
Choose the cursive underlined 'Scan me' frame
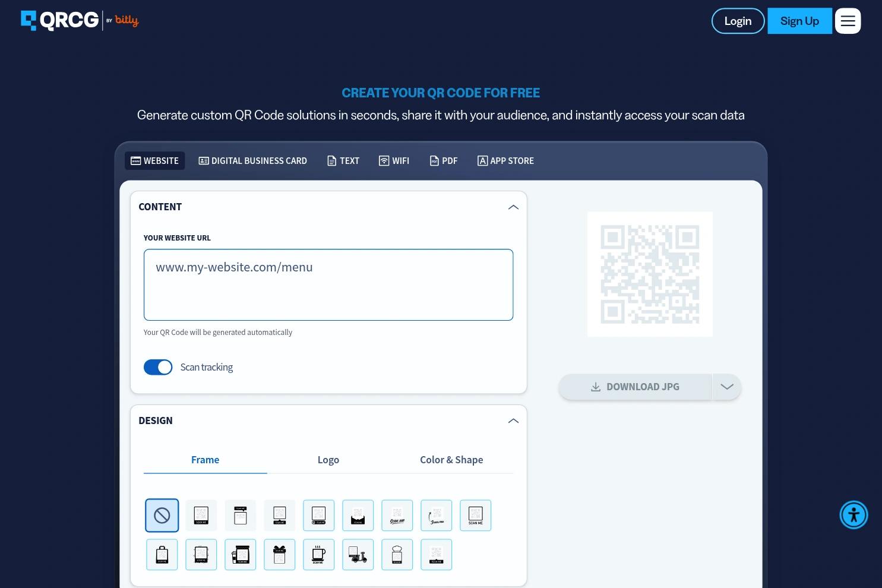397,516
